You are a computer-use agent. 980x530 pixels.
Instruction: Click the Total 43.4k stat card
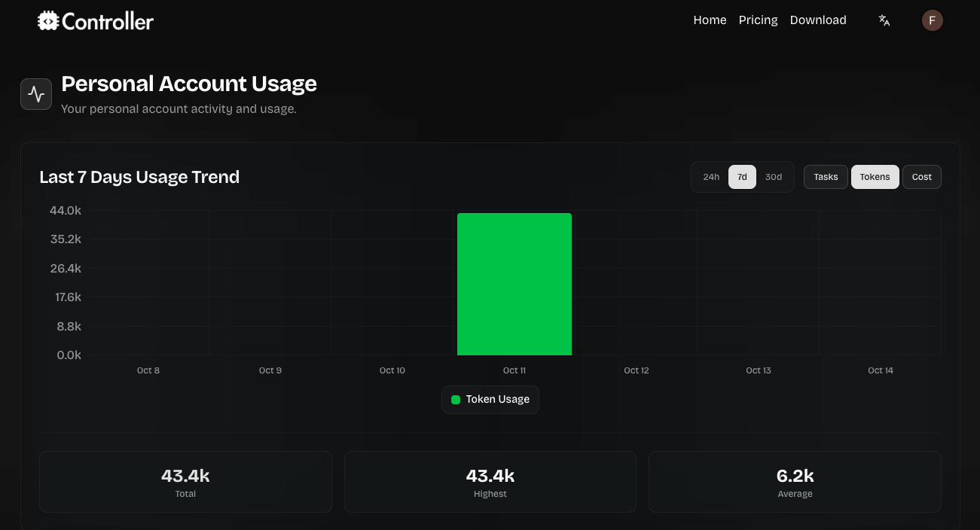185,482
